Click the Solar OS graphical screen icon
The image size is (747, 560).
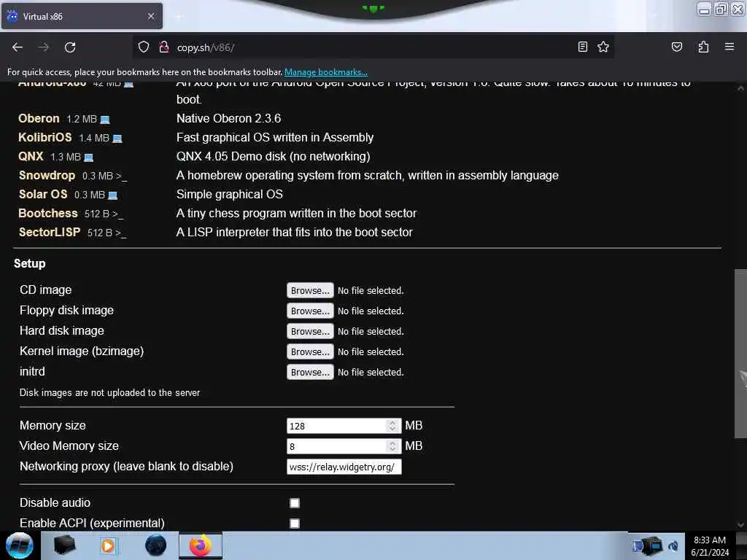click(113, 195)
